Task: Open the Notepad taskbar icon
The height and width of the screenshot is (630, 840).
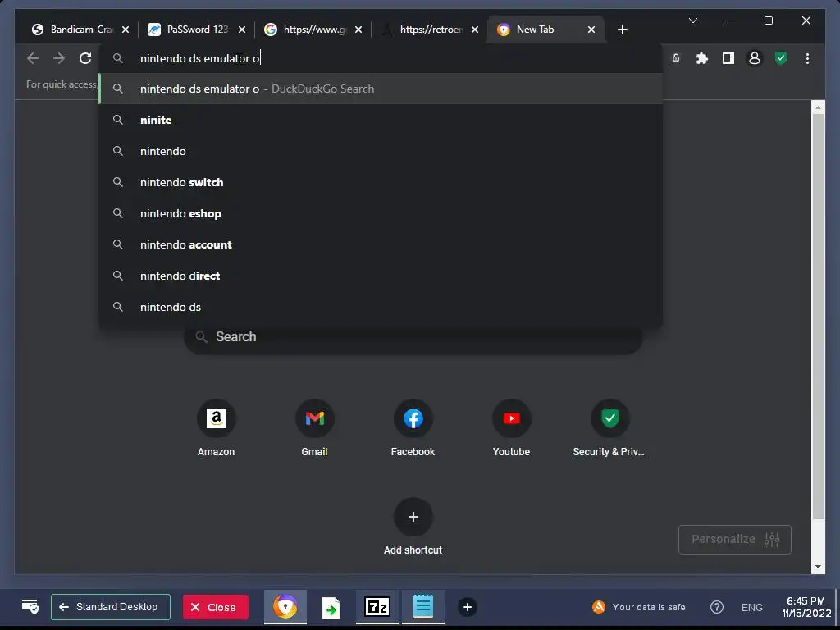Action: [x=422, y=607]
